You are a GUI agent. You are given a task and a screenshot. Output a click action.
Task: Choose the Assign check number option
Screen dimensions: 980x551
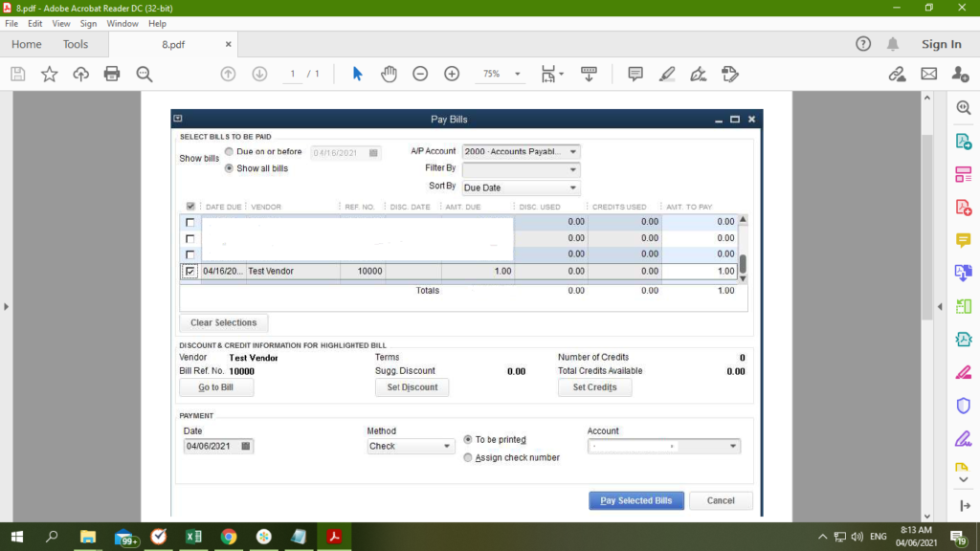coord(468,457)
